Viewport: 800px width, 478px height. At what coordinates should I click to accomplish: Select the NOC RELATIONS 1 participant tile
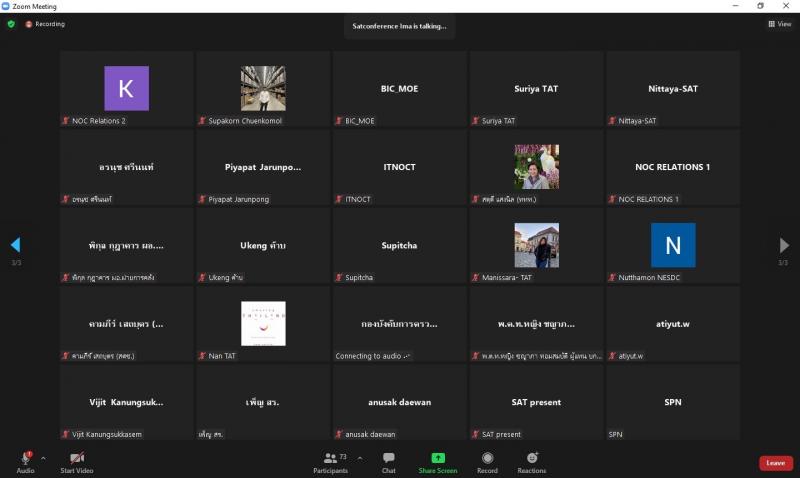click(673, 167)
